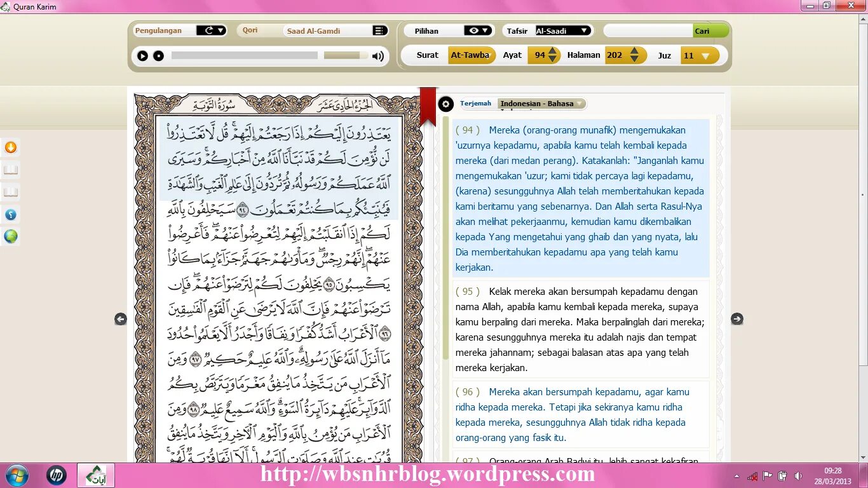Image resolution: width=868 pixels, height=488 pixels.
Task: Show hidden tray icons arrow
Action: point(736,476)
